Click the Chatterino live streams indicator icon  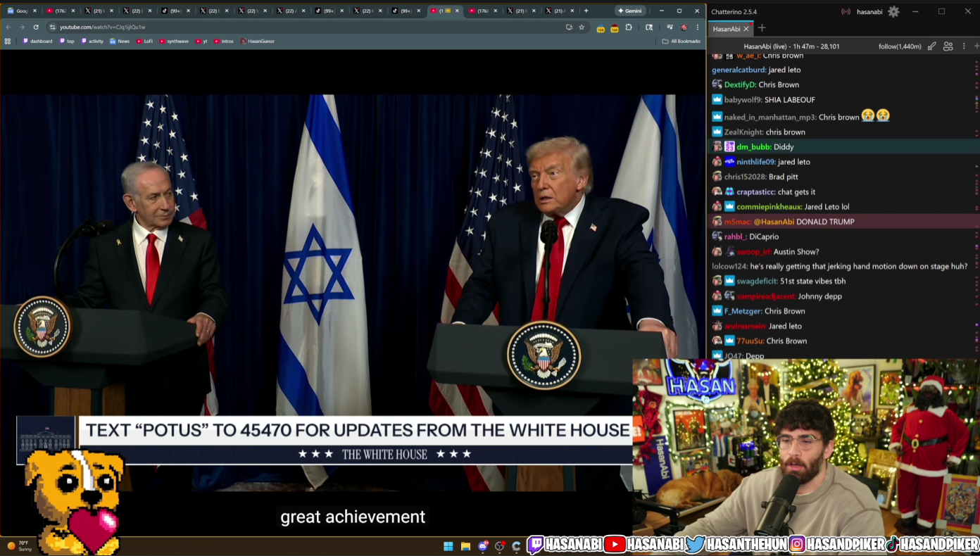846,11
